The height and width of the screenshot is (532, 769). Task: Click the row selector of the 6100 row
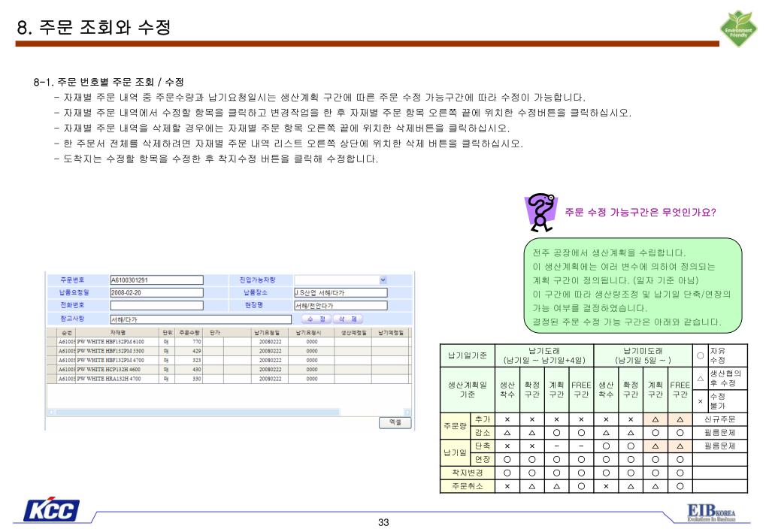[52, 342]
